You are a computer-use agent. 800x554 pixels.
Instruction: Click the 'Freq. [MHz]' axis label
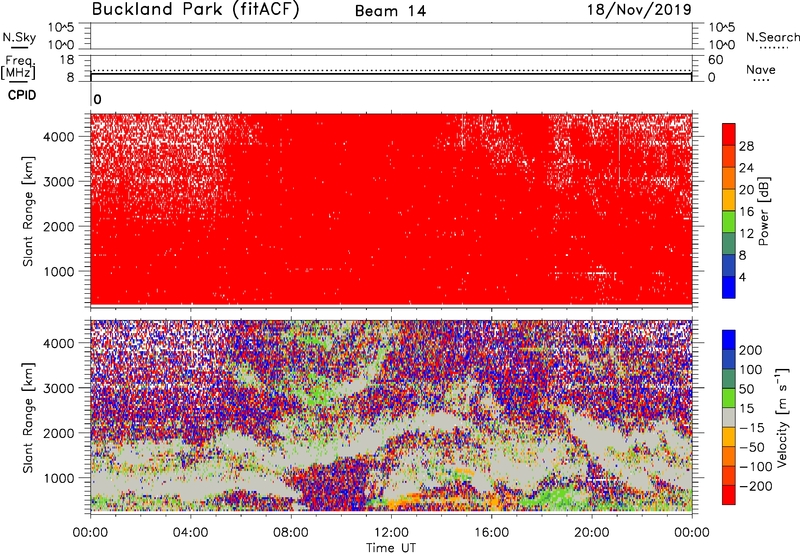[18, 67]
